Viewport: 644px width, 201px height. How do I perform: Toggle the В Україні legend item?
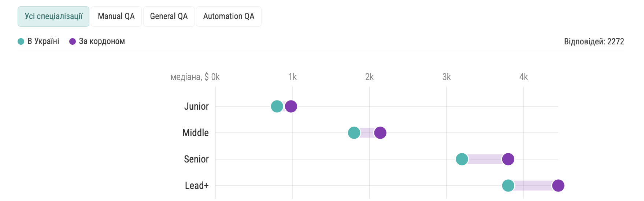[x=43, y=41]
